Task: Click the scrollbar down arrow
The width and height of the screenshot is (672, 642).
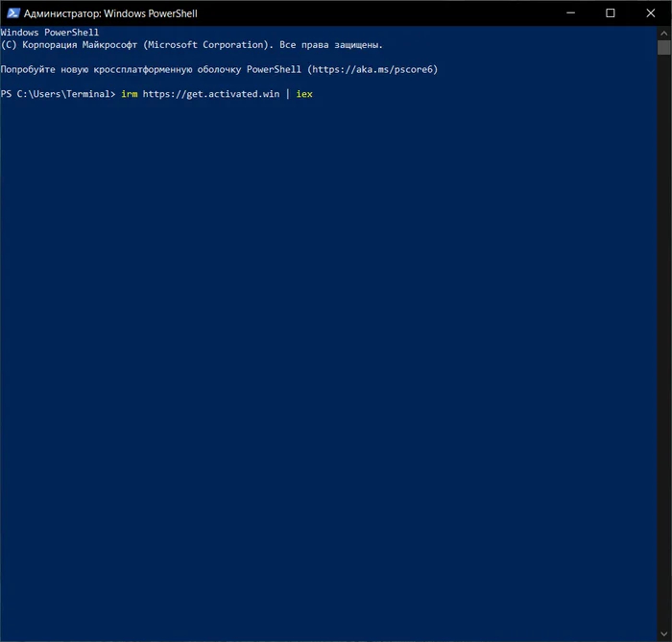Action: tap(663, 634)
